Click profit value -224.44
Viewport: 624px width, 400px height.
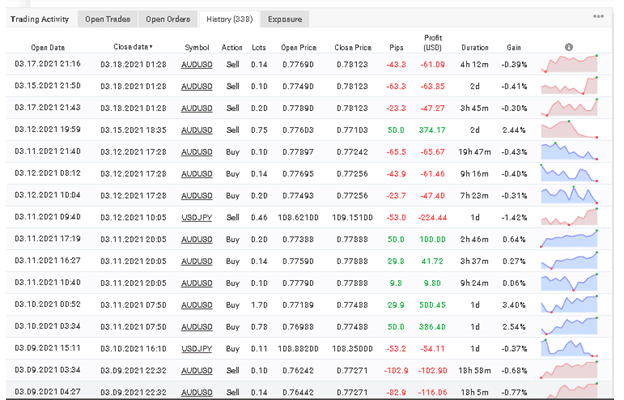tap(432, 218)
